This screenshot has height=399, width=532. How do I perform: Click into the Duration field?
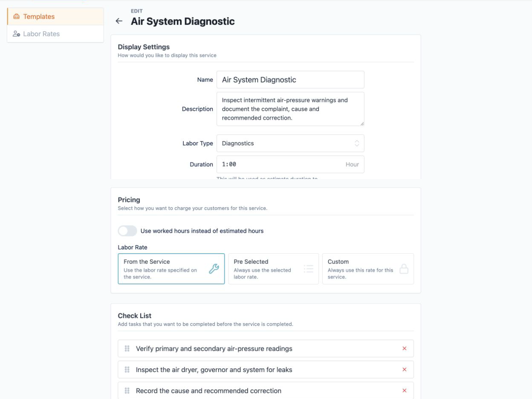tap(290, 164)
